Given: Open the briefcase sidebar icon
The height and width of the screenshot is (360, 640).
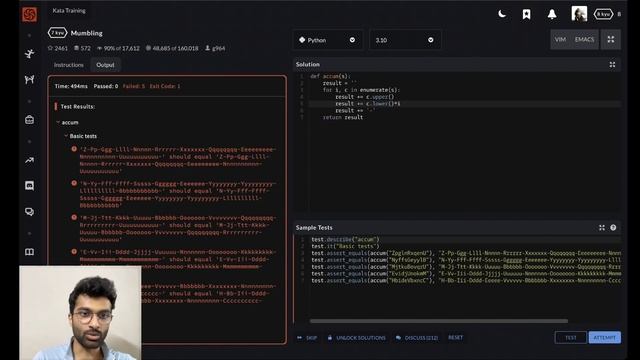Looking at the screenshot, I should pos(29,120).
